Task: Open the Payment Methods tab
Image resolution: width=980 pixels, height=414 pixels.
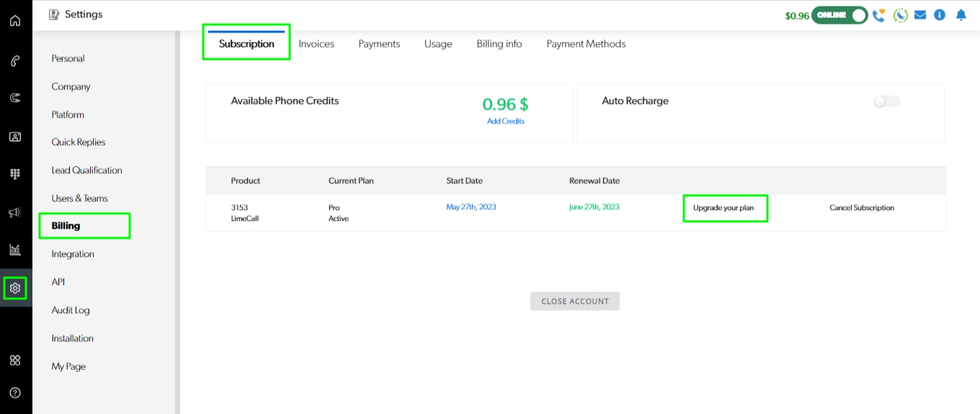Action: [586, 44]
